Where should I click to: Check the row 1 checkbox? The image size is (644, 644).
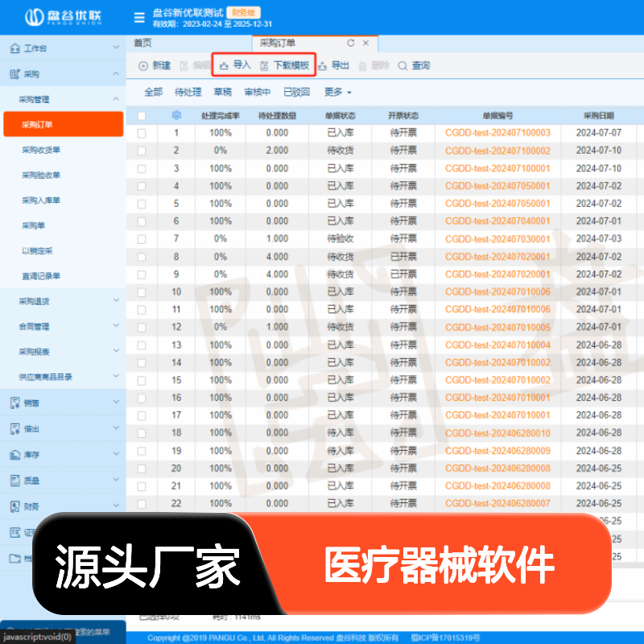tap(142, 133)
